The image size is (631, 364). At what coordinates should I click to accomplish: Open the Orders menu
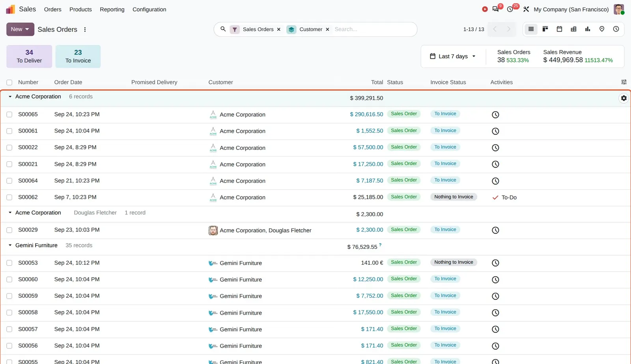(52, 9)
